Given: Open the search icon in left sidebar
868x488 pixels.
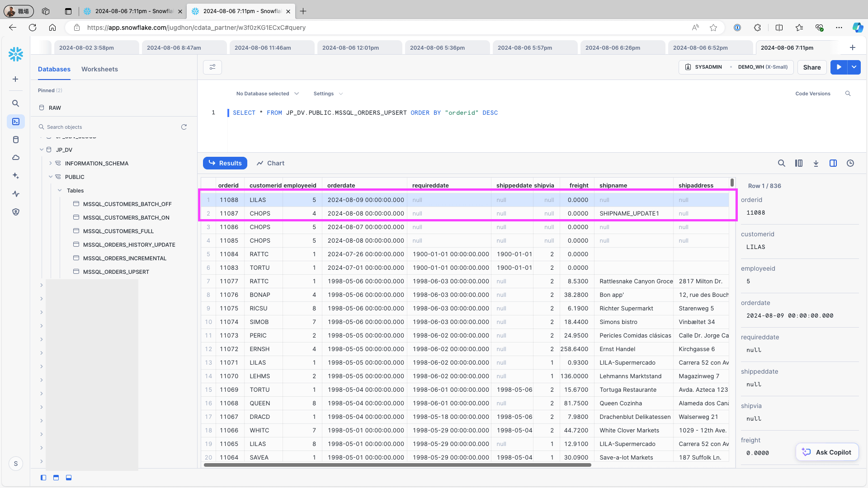Looking at the screenshot, I should pos(16,103).
